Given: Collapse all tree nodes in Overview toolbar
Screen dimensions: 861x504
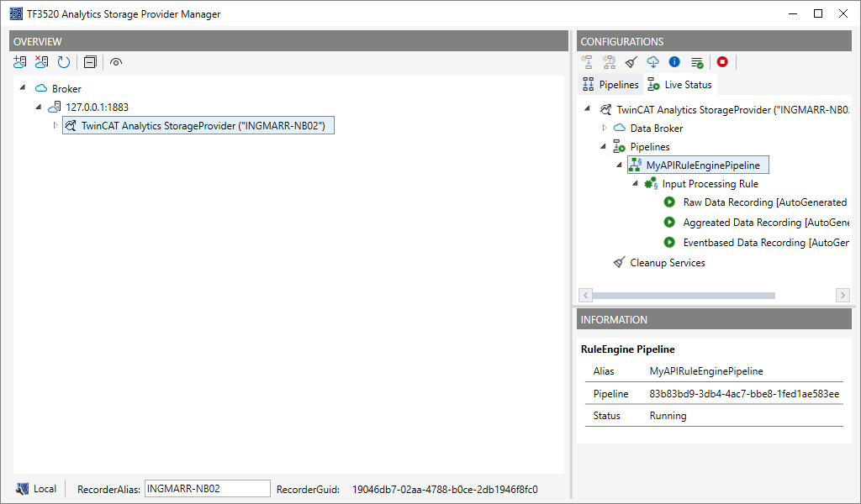Looking at the screenshot, I should 90,62.
